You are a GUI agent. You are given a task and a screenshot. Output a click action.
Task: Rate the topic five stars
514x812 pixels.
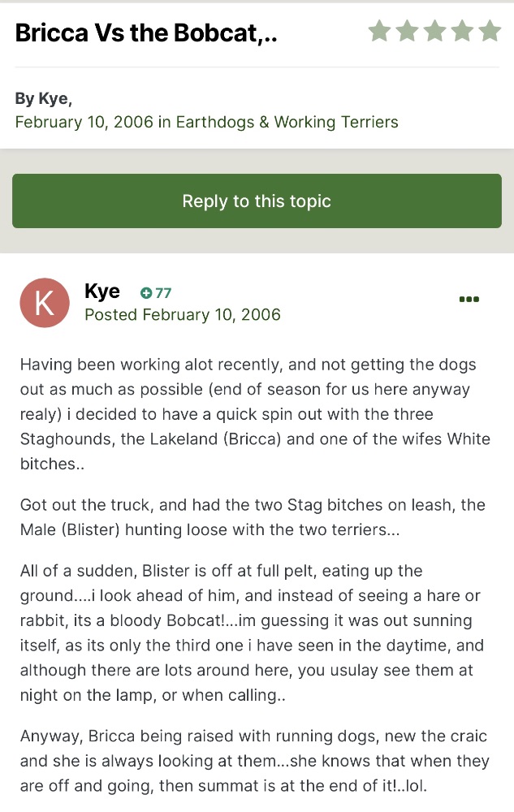tap(490, 32)
